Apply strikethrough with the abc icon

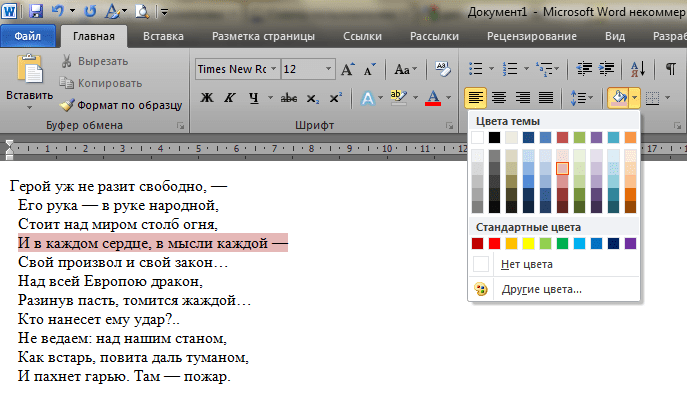pos(289,98)
